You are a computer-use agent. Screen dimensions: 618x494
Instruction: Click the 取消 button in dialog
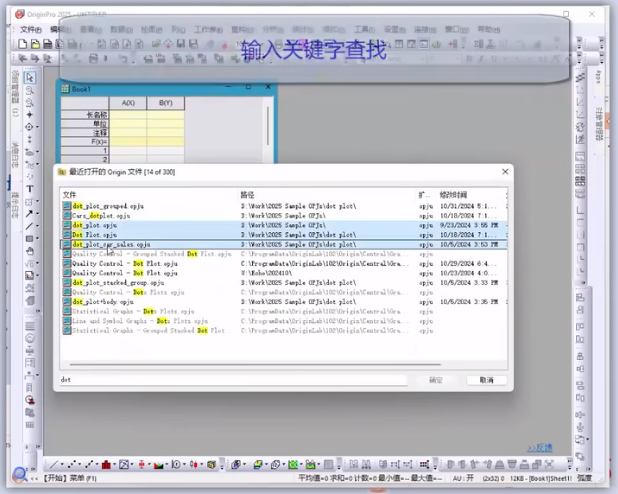486,380
